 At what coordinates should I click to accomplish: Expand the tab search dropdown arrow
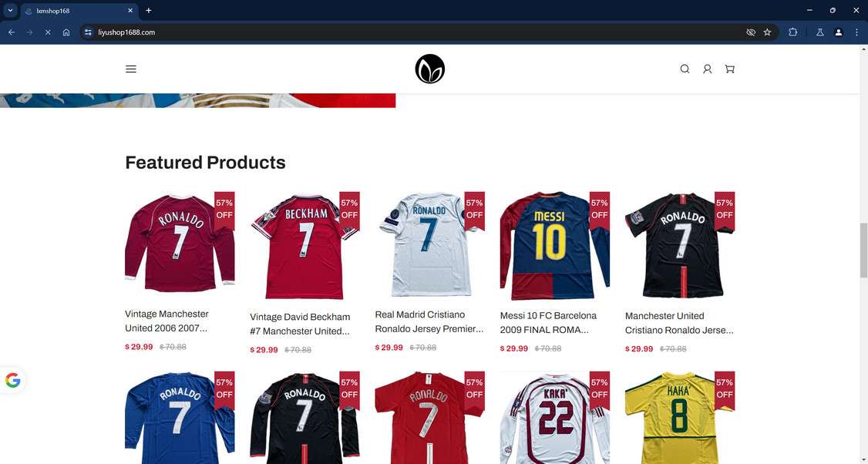(x=10, y=10)
